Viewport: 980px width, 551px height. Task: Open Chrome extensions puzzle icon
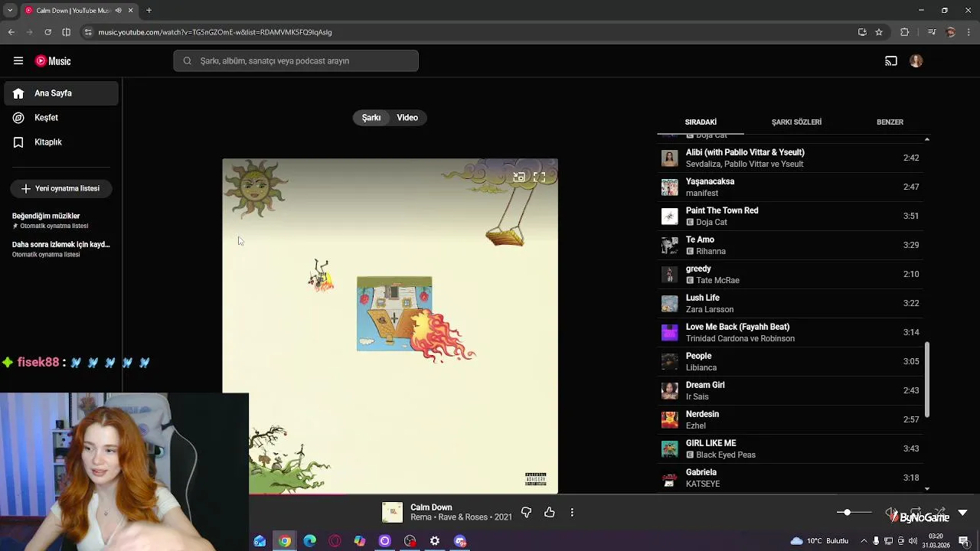(x=905, y=32)
